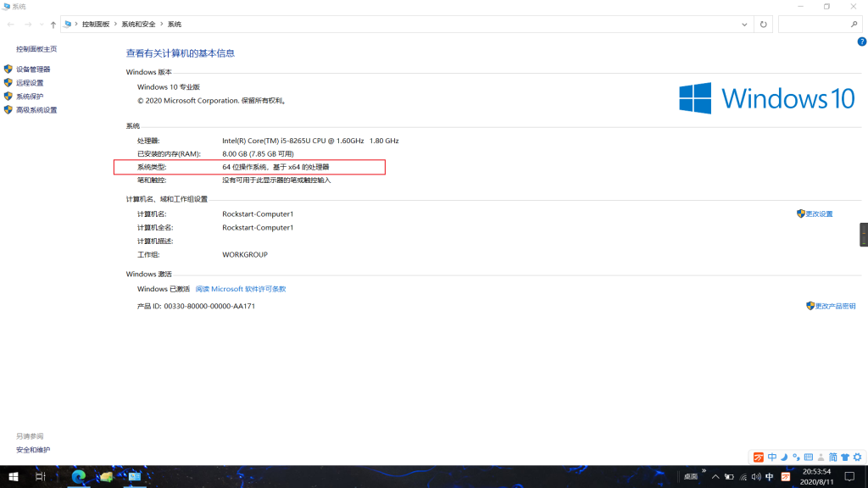Click the WORKGROUP value

(x=245, y=254)
